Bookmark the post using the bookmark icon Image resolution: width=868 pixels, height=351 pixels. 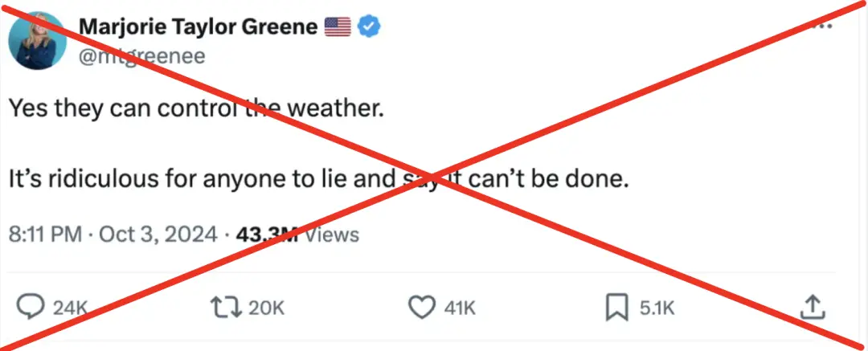click(x=616, y=307)
